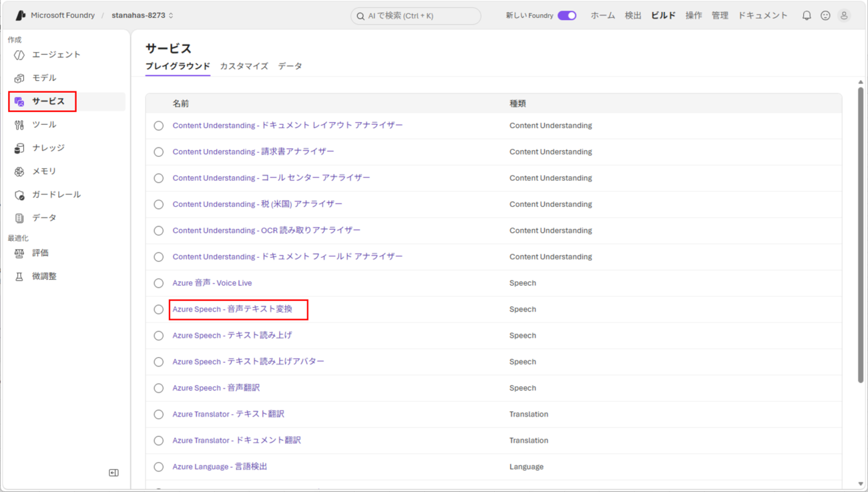Viewport: 868px width, 492px height.
Task: Click the AI で検索 search field
Action: tap(415, 16)
